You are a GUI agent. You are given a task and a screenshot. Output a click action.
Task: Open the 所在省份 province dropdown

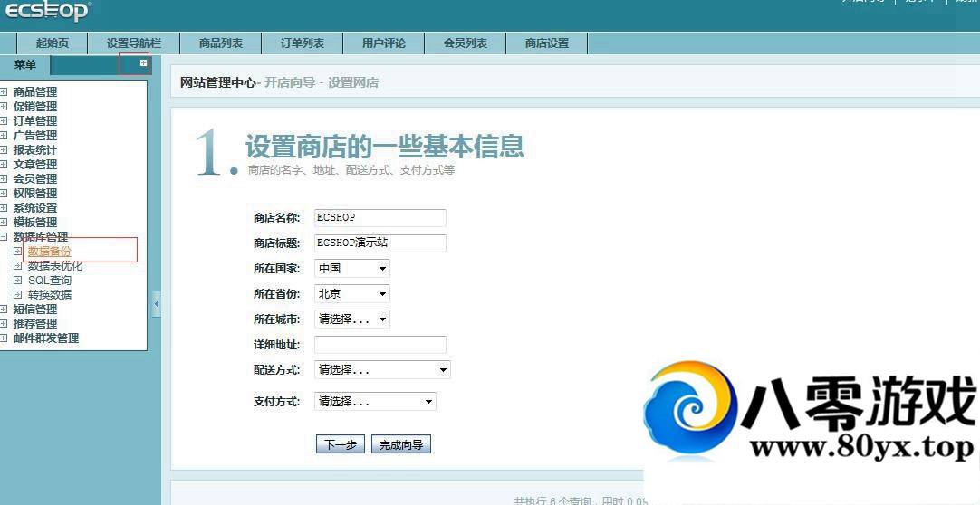pyautogui.click(x=351, y=294)
